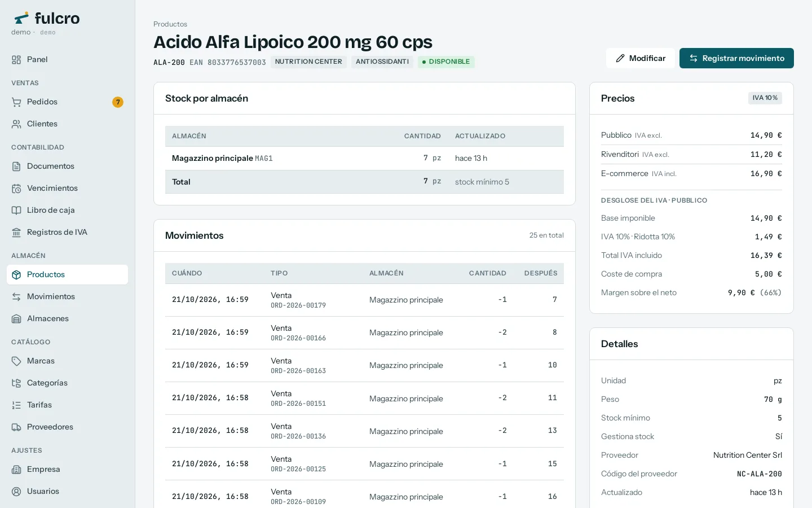
Task: Go to Almacenes in the sidebar
Action: click(x=67, y=319)
